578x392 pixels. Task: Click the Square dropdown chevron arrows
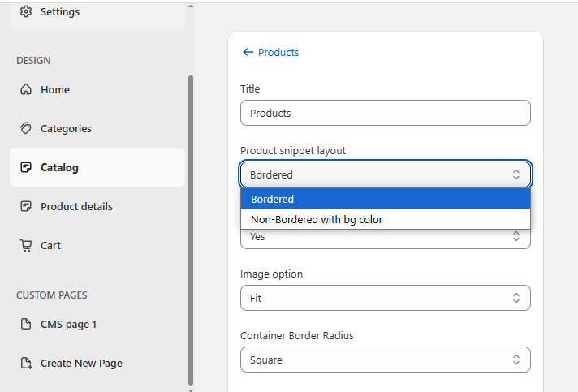click(516, 360)
